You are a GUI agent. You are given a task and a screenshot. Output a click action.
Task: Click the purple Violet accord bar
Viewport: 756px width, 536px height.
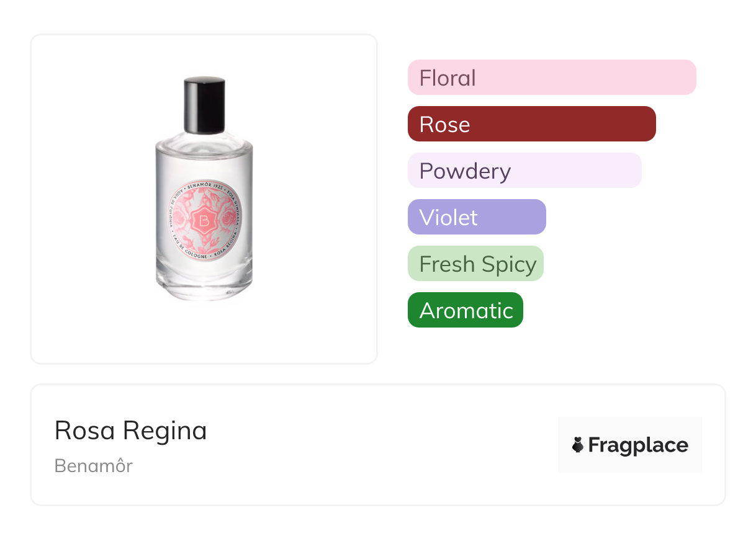pyautogui.click(x=476, y=217)
